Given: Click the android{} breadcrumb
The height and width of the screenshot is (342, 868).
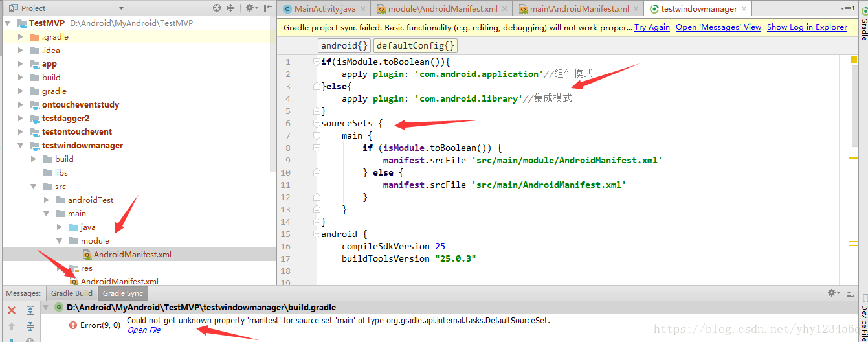Looking at the screenshot, I should [x=345, y=45].
